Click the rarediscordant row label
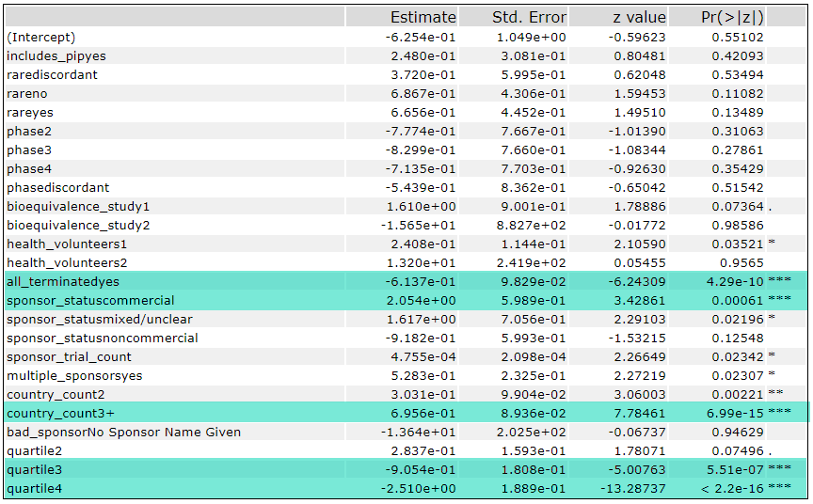The width and height of the screenshot is (813, 504). coord(52,74)
